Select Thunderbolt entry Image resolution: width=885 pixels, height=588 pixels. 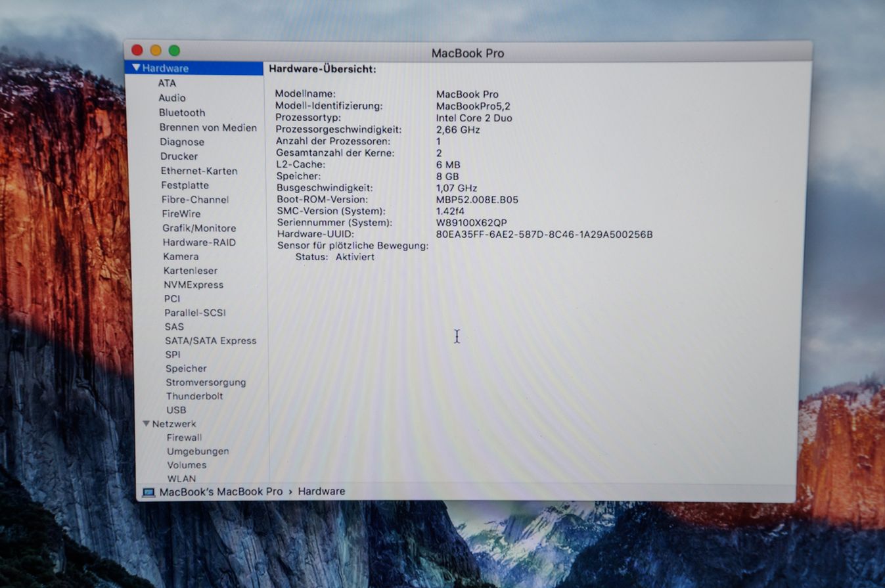(x=194, y=396)
